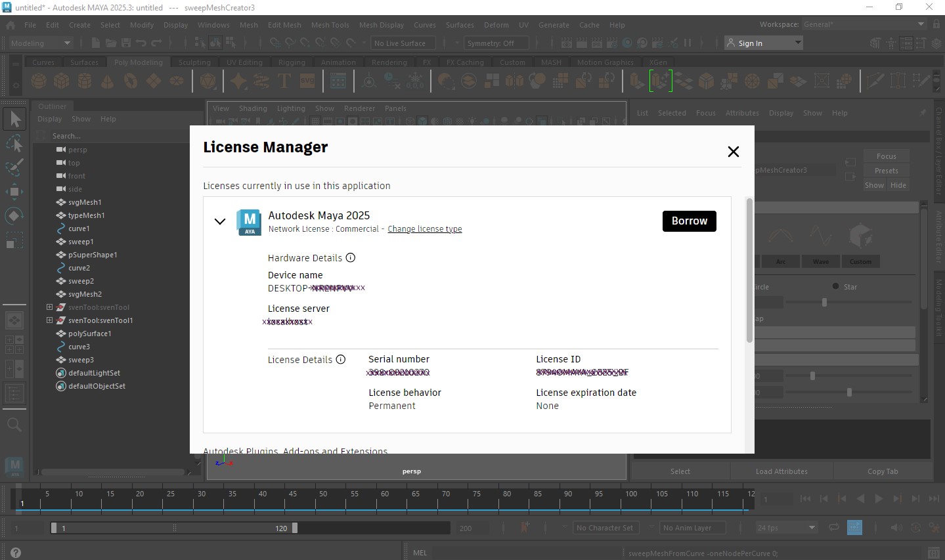The width and height of the screenshot is (945, 560).
Task: Pick the Paint selection tool in toolbox
Action: (14, 167)
